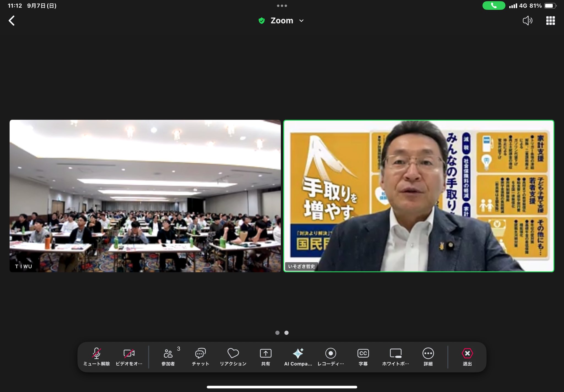Select the TIWU conference room video tile
The image size is (564, 392).
pos(145,196)
